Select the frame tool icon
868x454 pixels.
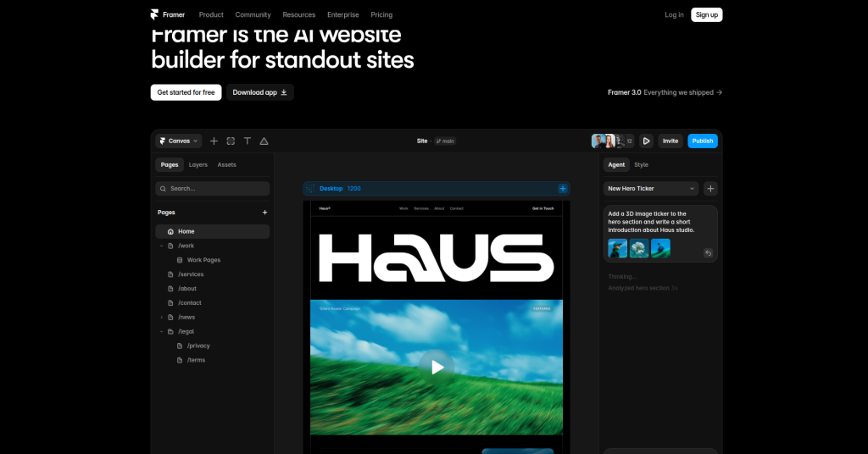[231, 141]
